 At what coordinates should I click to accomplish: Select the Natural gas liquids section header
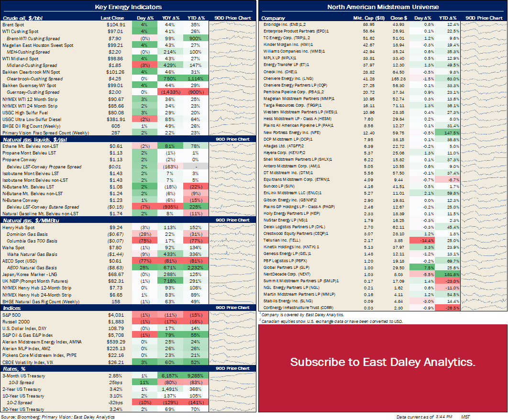33,139
